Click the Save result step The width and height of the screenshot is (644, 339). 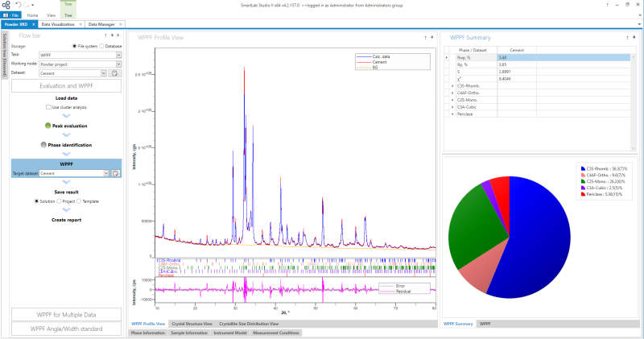tap(66, 192)
